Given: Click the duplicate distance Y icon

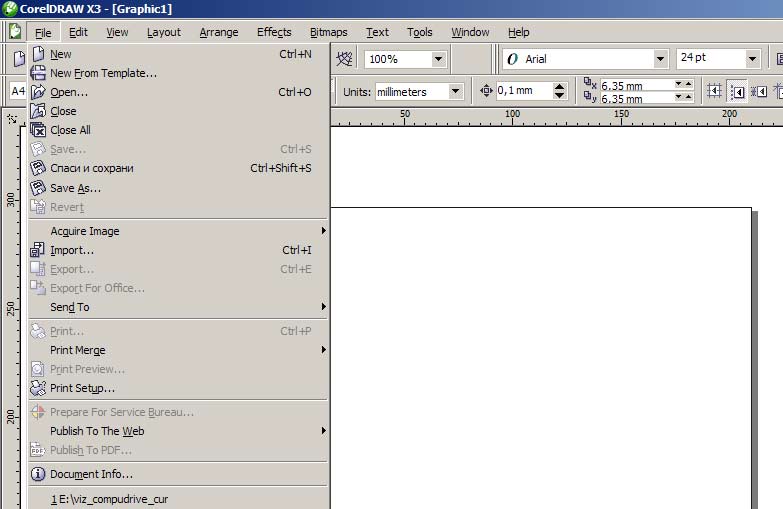Looking at the screenshot, I should [x=590, y=97].
